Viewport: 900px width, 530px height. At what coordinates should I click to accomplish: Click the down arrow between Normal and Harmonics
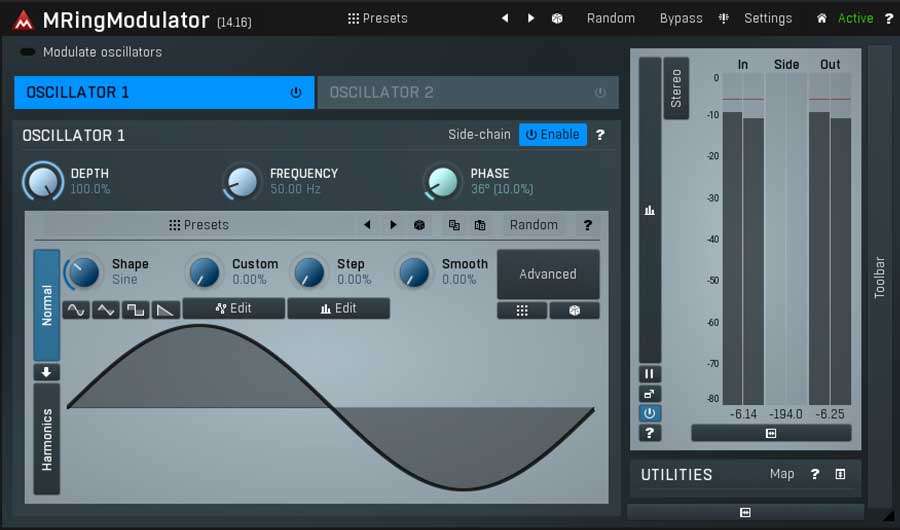(x=46, y=372)
